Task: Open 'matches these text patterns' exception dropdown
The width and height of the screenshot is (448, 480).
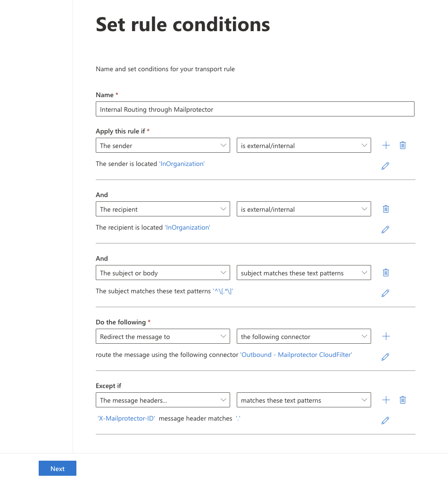Action: (x=304, y=400)
